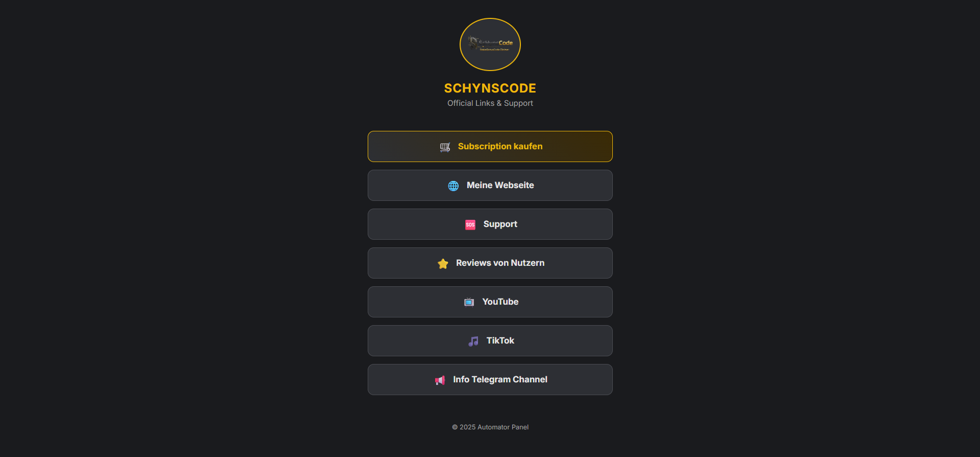Open the TikTok profile link
Screen dimensions: 980x457
(x=490, y=340)
